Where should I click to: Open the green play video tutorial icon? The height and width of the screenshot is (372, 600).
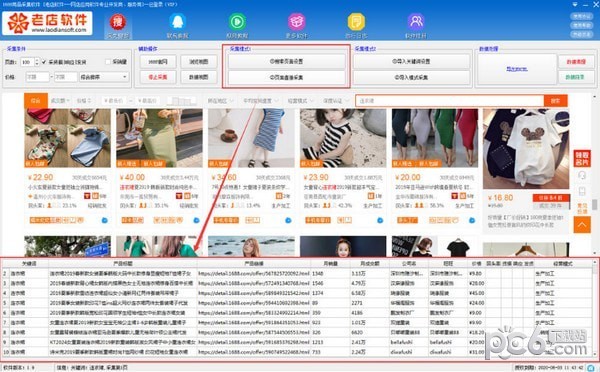237,22
